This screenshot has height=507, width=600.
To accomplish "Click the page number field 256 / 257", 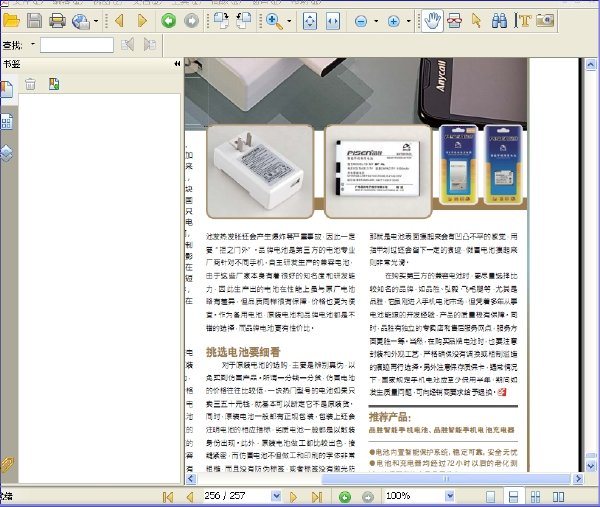I will coord(237,496).
